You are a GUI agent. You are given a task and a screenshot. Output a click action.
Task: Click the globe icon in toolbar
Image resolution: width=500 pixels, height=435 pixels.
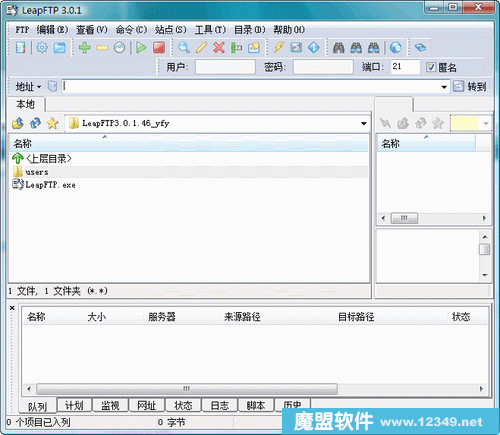pos(396,48)
